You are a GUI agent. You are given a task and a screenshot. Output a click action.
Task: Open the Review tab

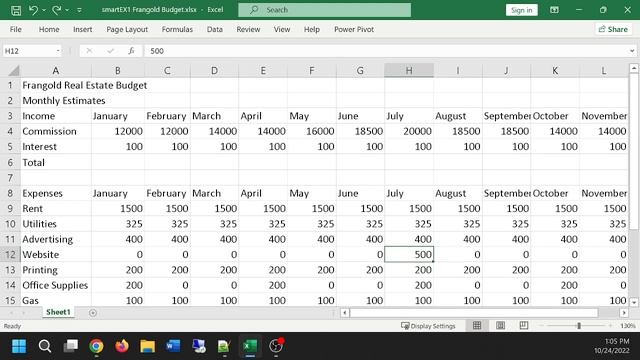(248, 29)
